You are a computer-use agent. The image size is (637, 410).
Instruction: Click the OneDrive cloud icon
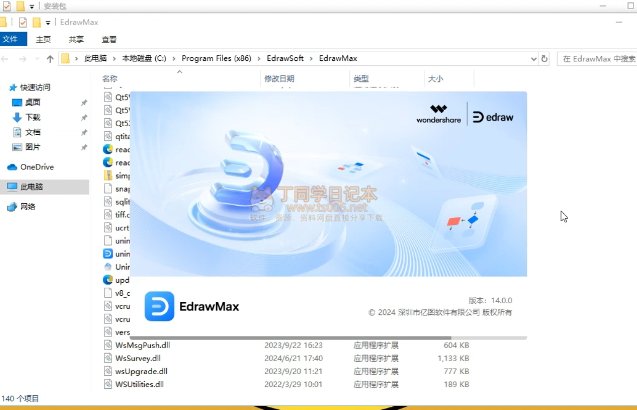tap(12, 167)
